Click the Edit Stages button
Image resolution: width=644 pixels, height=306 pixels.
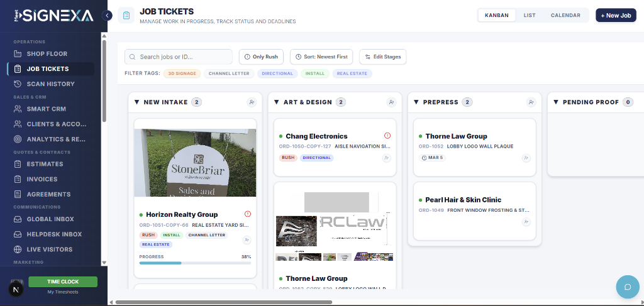coord(383,57)
